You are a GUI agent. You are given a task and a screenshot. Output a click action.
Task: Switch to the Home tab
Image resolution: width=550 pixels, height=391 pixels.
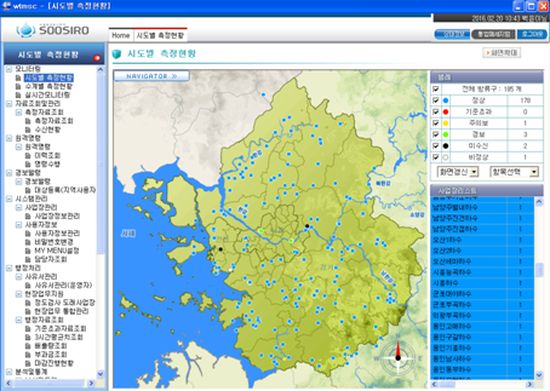121,35
